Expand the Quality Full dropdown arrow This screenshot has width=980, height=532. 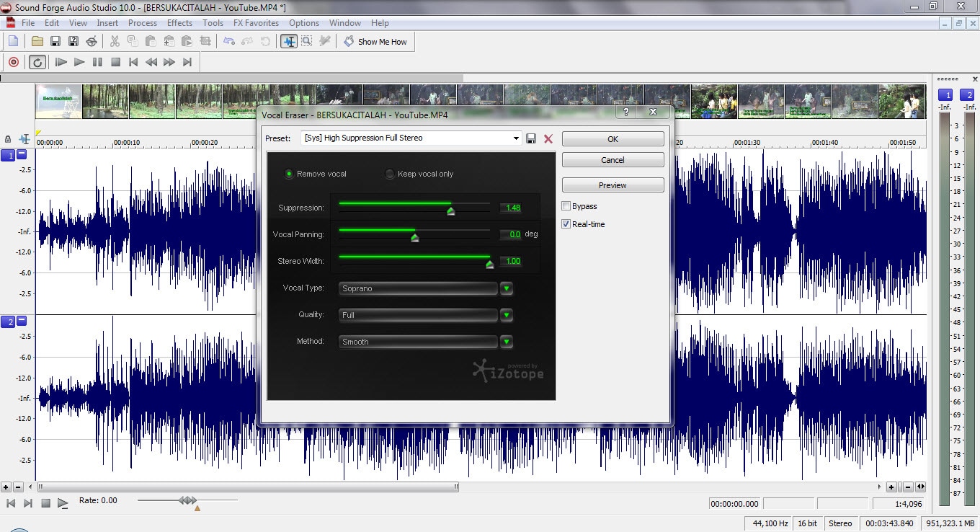point(507,315)
